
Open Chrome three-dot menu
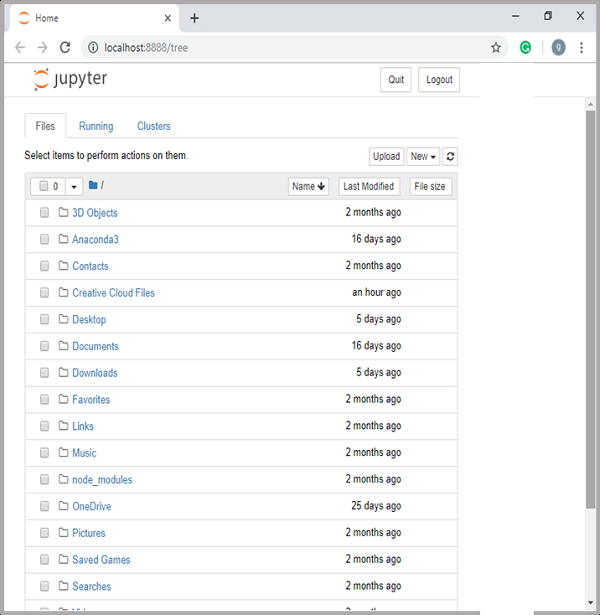(581, 47)
